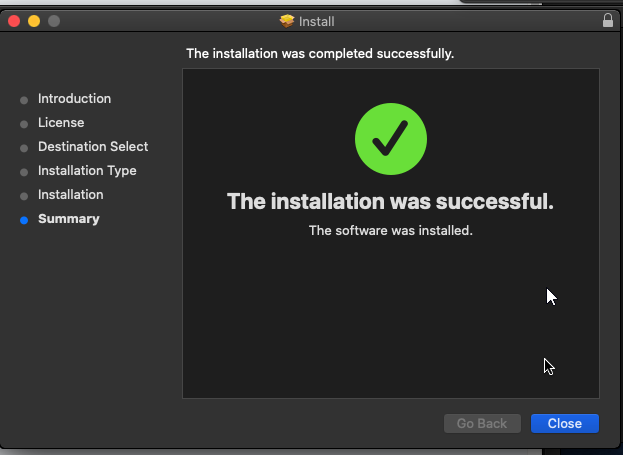The image size is (623, 455).
Task: Choose the Destination Select step
Action: click(93, 147)
